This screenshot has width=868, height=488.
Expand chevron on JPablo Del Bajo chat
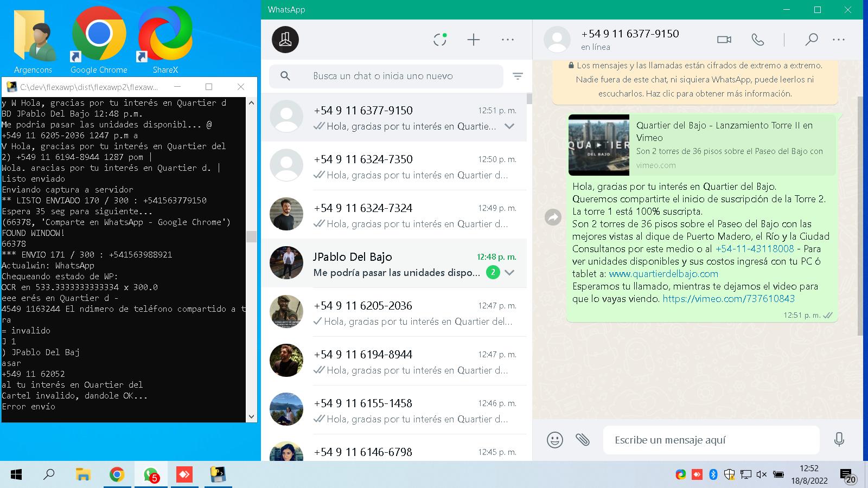[x=509, y=273]
